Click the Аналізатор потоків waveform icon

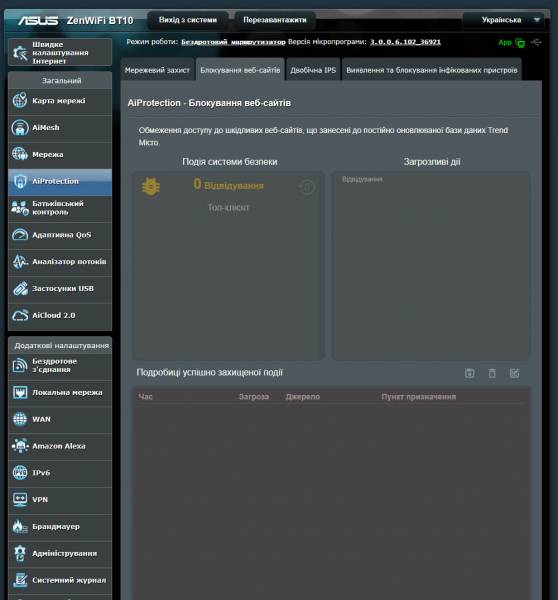[20, 261]
